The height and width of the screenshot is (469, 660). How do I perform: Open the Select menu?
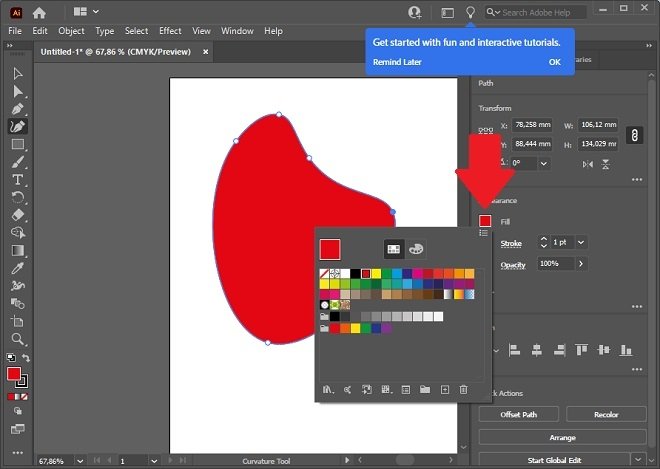coord(136,31)
